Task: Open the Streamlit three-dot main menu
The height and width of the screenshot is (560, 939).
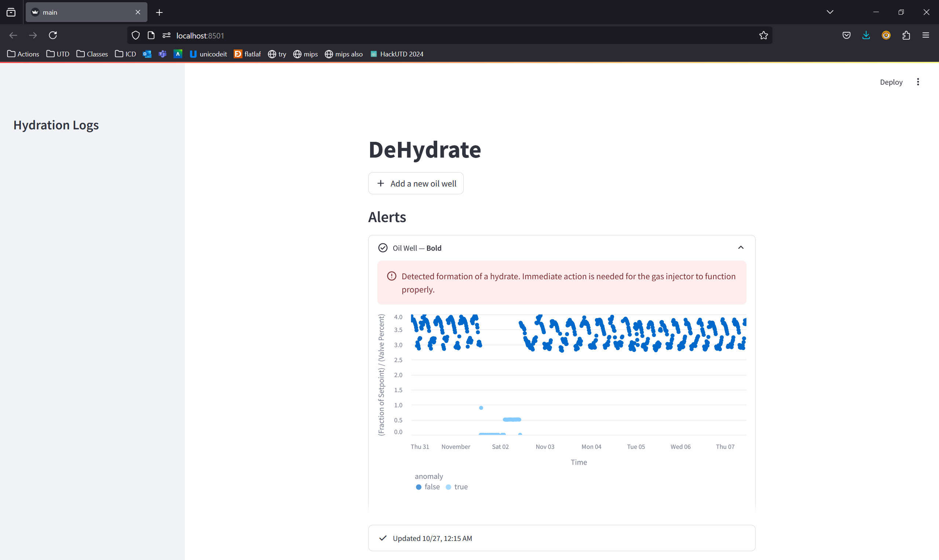Action: [918, 82]
